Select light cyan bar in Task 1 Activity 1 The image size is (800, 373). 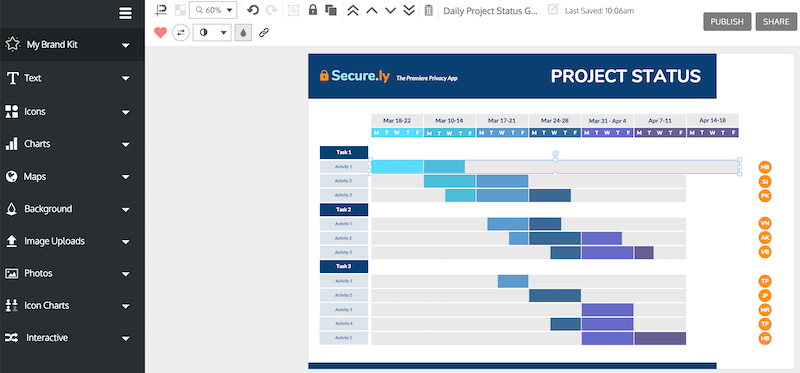tap(397, 167)
